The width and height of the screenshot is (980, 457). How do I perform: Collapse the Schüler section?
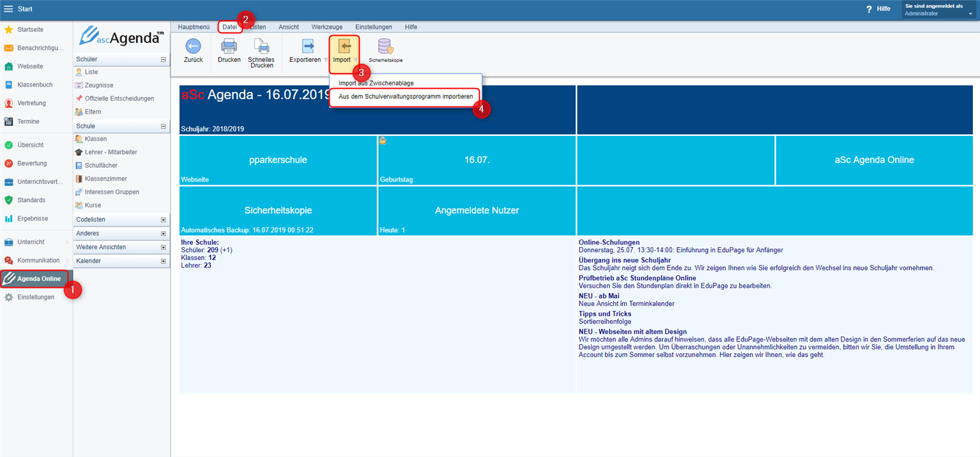tap(164, 59)
